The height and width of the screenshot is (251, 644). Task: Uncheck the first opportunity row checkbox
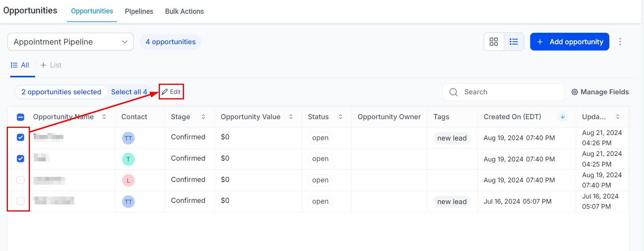click(x=20, y=137)
